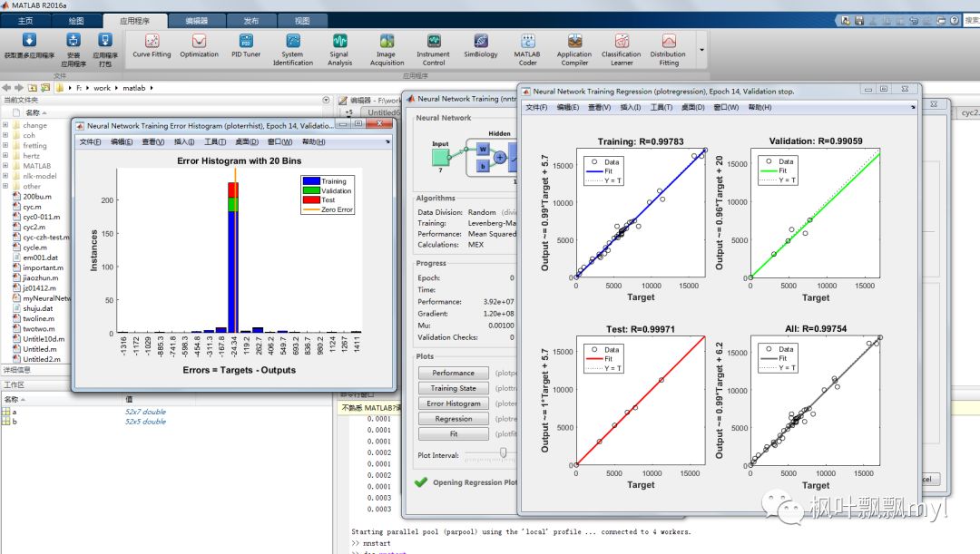Select file twoline.m in current folder
Image resolution: width=980 pixels, height=554 pixels.
click(x=39, y=318)
